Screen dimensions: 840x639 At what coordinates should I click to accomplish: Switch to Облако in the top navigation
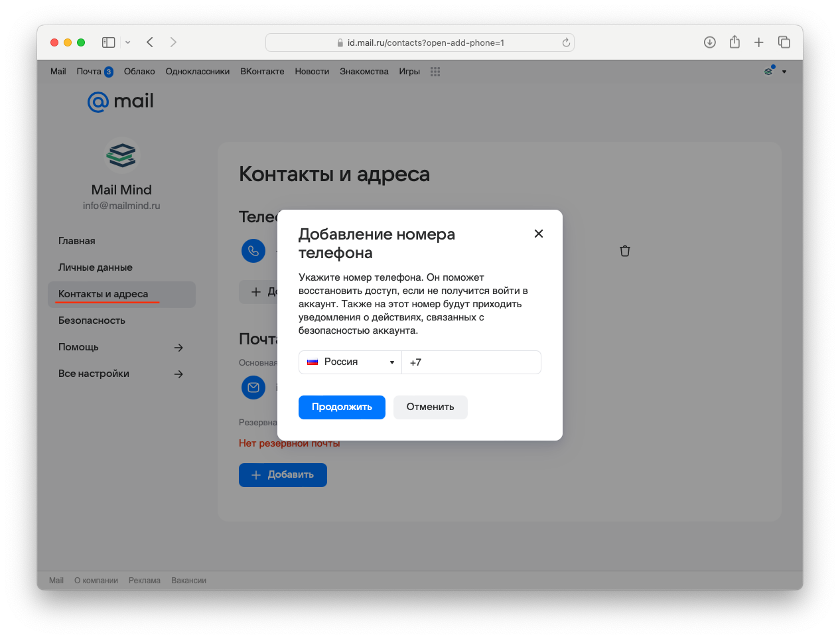(x=139, y=71)
